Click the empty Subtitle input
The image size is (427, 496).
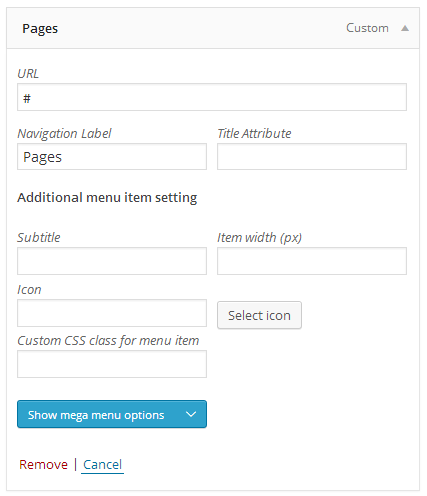click(112, 261)
